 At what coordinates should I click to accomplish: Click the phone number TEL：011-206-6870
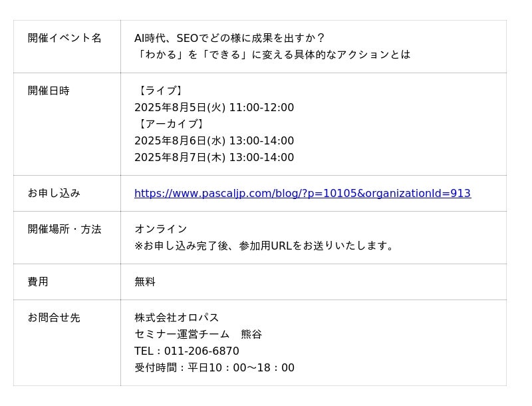pyautogui.click(x=187, y=351)
